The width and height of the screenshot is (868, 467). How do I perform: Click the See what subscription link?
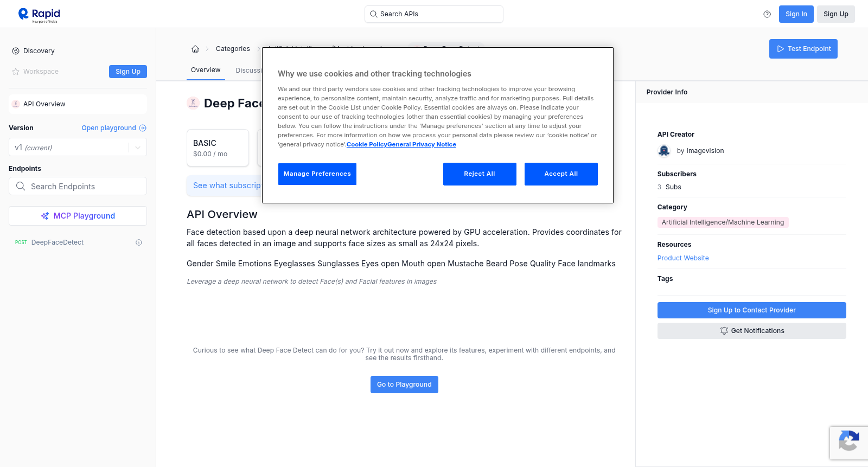(x=227, y=185)
